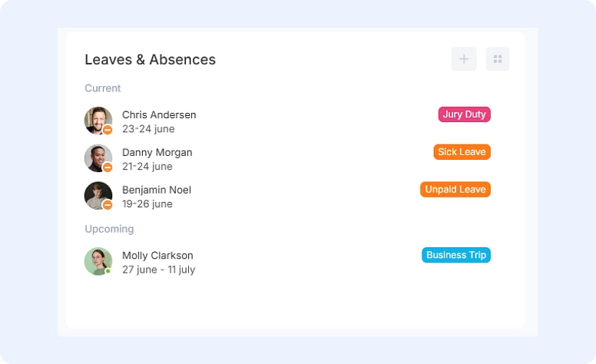596x364 pixels.
Task: Select the Unpaid Leave tag
Action: [455, 189]
